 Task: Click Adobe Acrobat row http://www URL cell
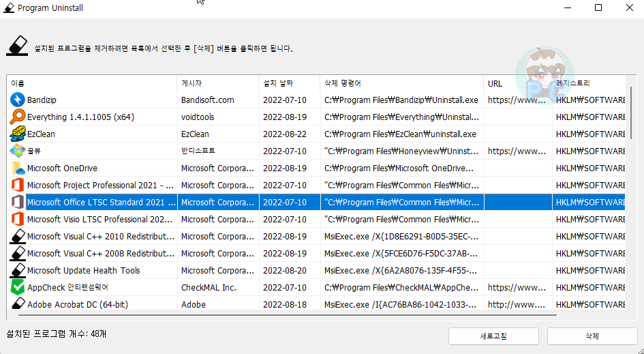coord(517,305)
